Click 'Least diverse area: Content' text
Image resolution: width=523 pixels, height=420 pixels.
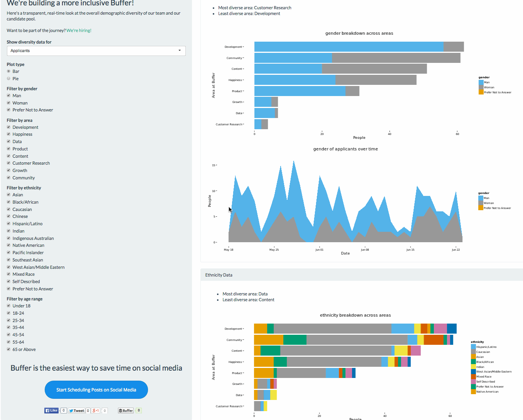[249, 300]
